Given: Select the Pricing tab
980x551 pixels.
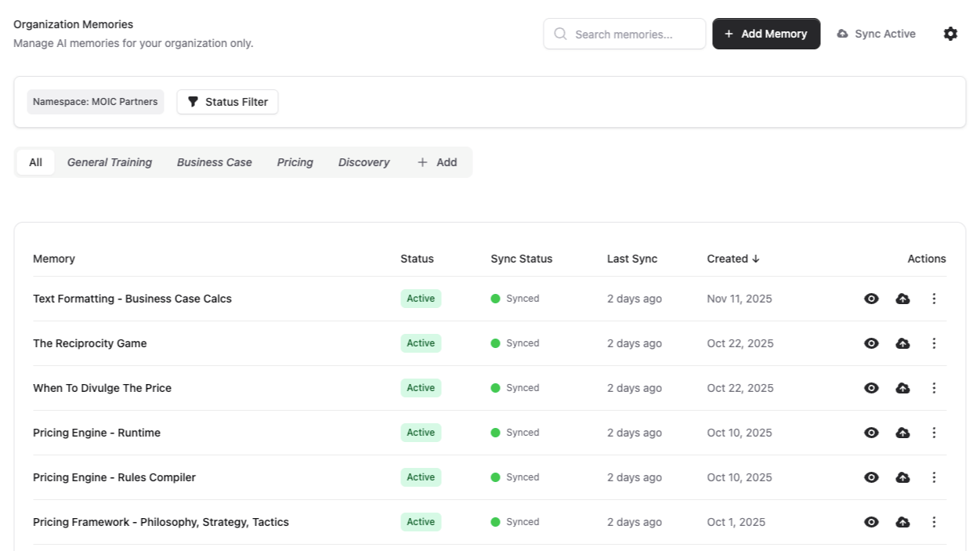Looking at the screenshot, I should tap(295, 162).
